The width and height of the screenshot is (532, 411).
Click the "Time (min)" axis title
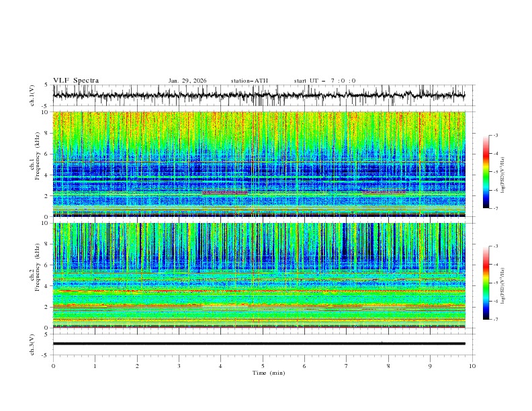pos(269,373)
